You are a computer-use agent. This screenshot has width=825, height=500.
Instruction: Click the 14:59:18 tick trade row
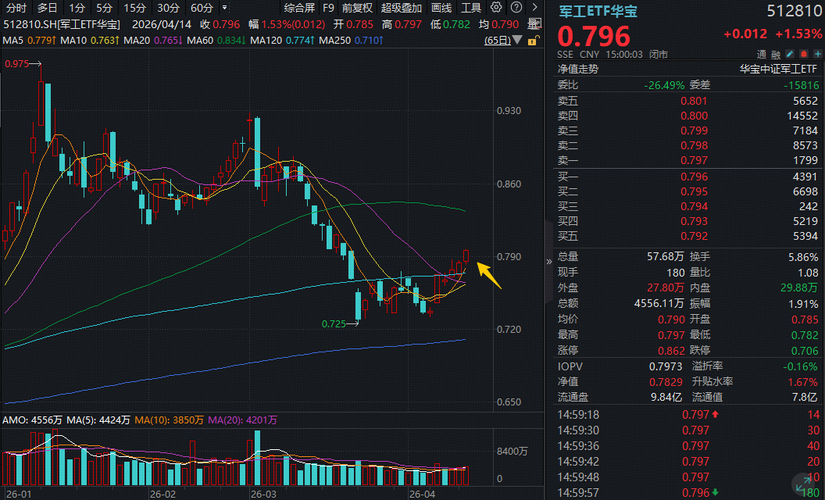coord(688,415)
